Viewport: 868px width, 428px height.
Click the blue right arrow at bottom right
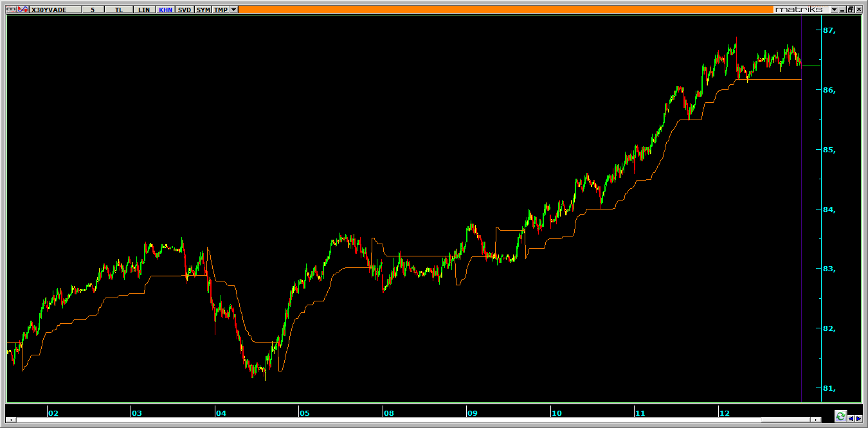(858, 419)
